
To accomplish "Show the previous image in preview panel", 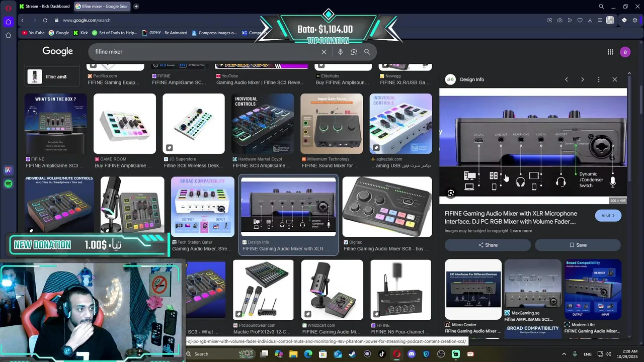I will tap(567, 79).
